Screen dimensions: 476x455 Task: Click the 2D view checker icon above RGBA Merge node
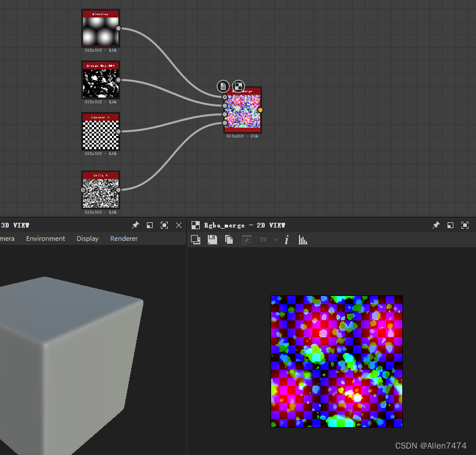(x=239, y=86)
